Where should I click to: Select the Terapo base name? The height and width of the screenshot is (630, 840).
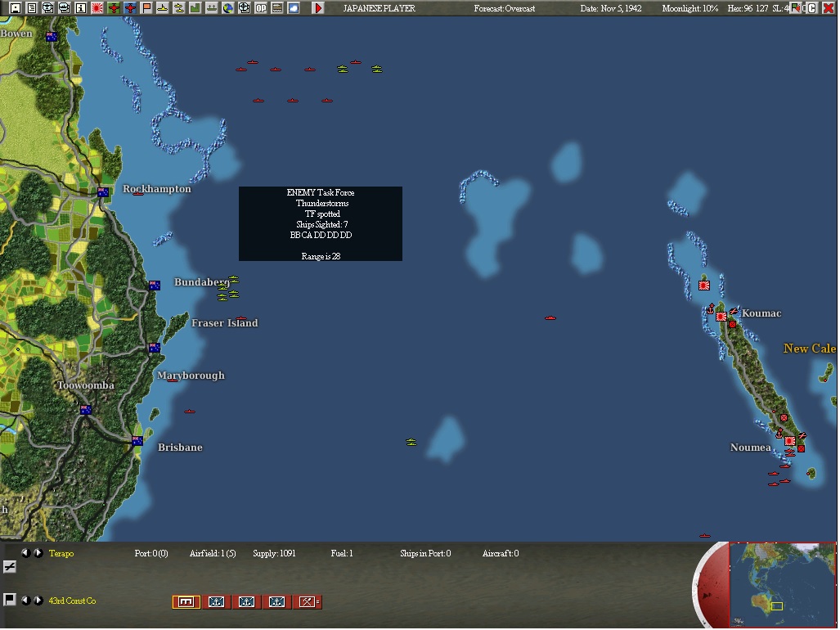coord(61,553)
